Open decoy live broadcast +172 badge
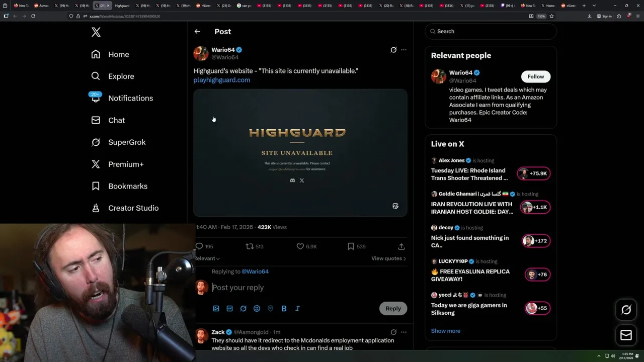 536,241
